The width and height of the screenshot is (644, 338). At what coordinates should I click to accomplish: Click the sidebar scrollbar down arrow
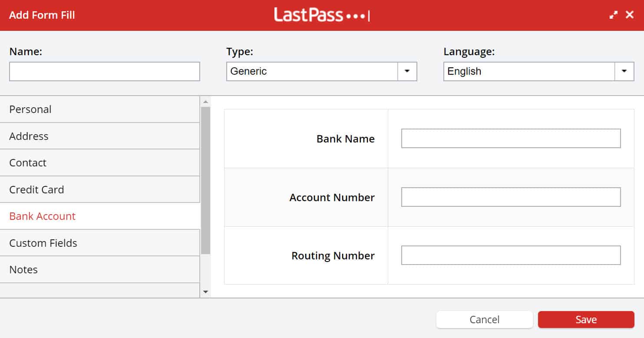(x=206, y=292)
